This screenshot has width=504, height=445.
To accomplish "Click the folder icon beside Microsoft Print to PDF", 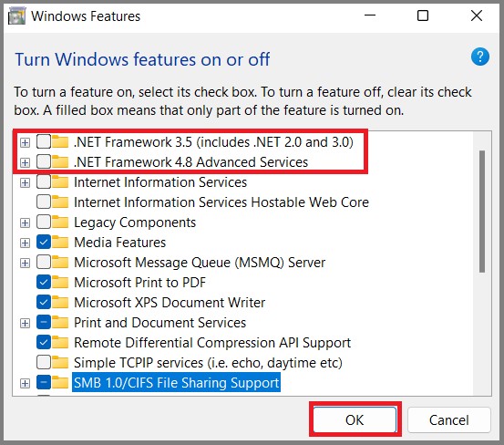I will tap(60, 283).
